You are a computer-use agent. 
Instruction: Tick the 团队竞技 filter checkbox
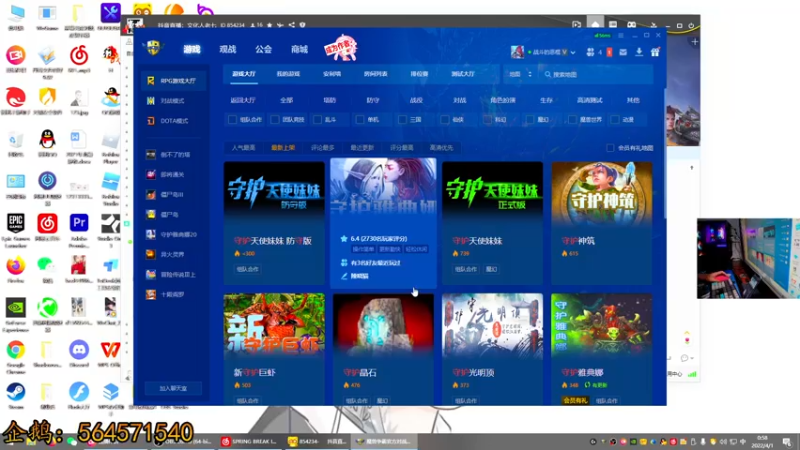pos(275,119)
